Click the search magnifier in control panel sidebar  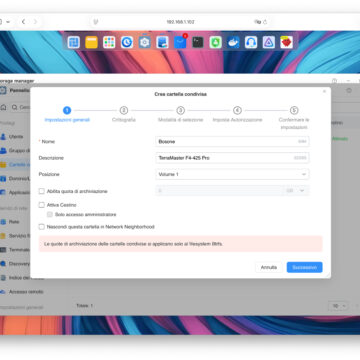coord(15,107)
